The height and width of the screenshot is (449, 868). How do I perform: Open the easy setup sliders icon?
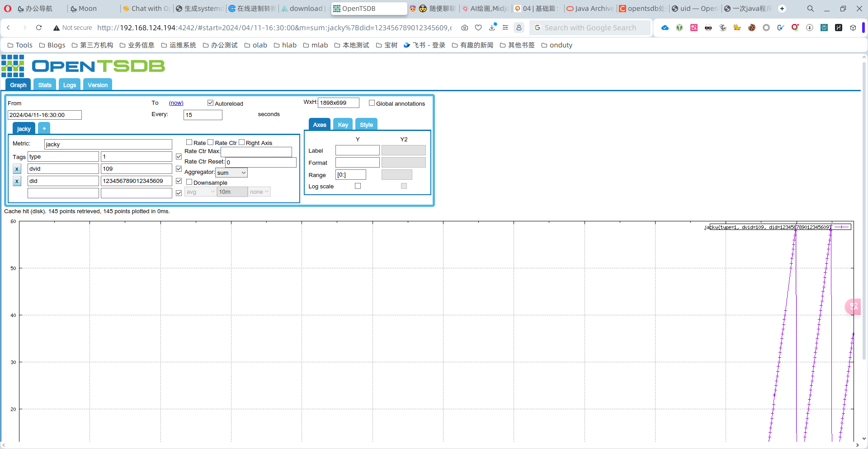[505, 28]
